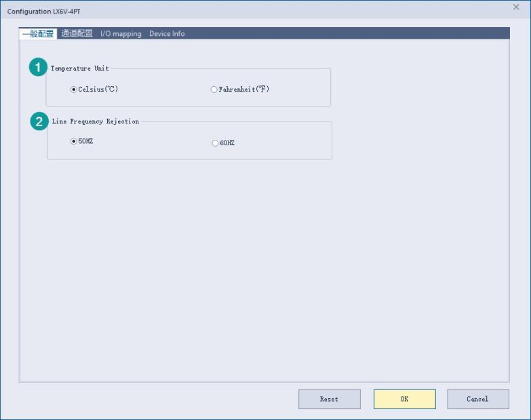531x420 pixels.
Task: Open the 一般配置 tab
Action: (38, 33)
